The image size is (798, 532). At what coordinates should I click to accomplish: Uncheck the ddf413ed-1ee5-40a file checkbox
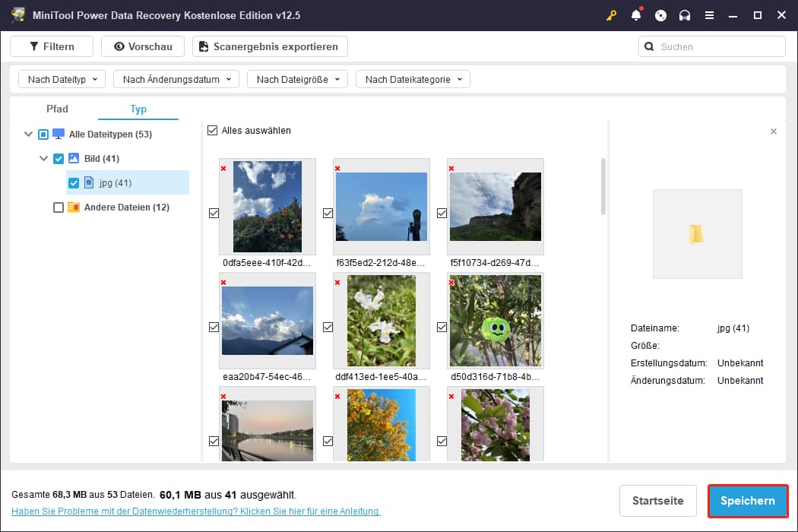[328, 327]
